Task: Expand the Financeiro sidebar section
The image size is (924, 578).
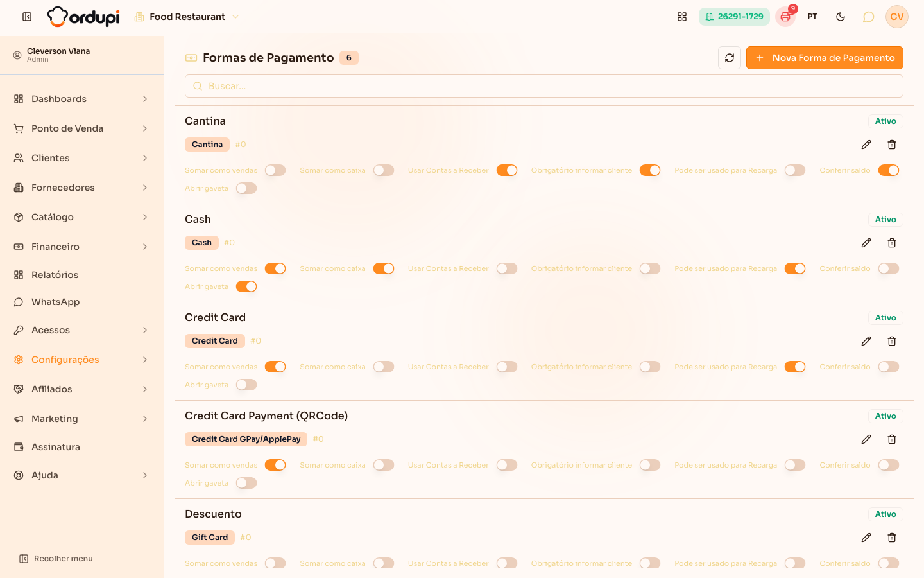Action: pyautogui.click(x=81, y=247)
